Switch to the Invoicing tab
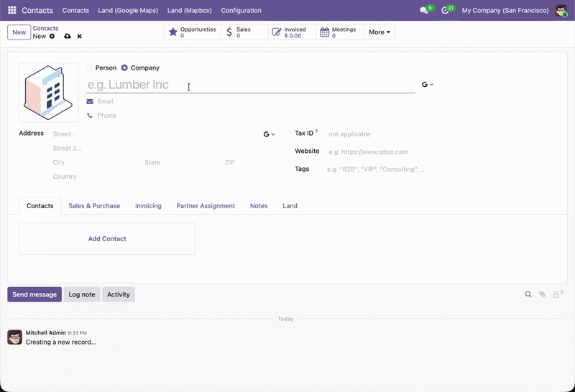Viewport: 575px width, 392px height. pyautogui.click(x=148, y=206)
